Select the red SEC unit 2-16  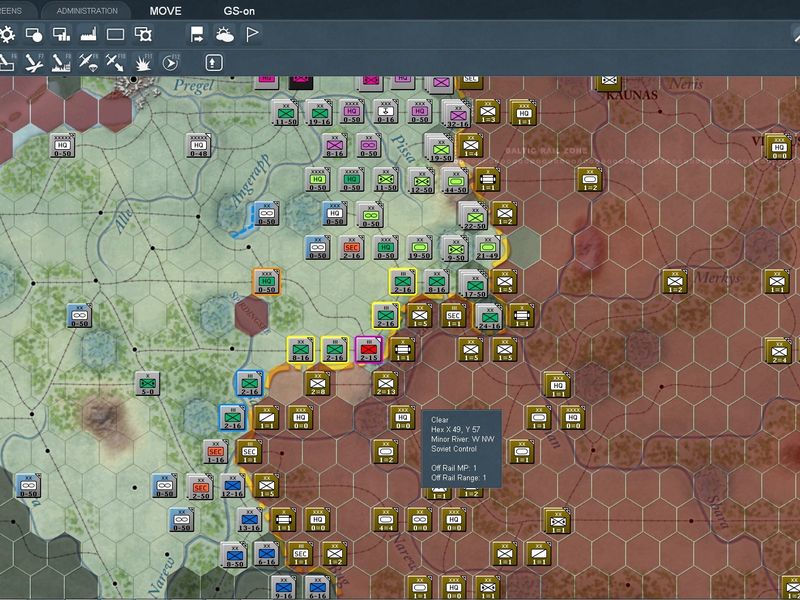coord(352,248)
